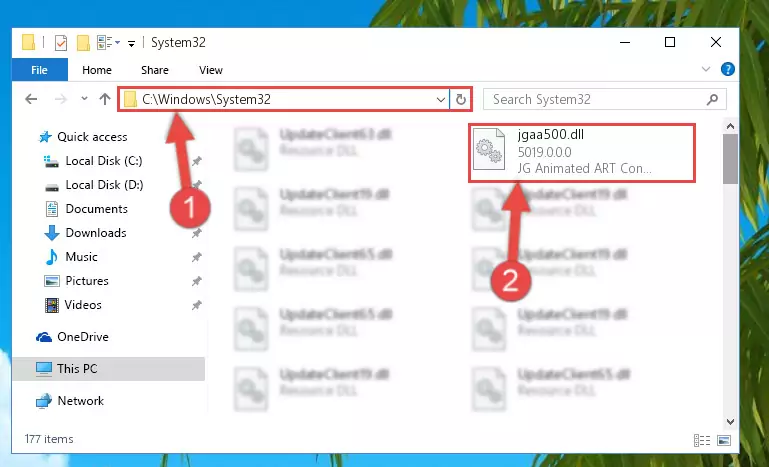The height and width of the screenshot is (467, 769).
Task: Select This PC in the navigation pane
Action: [x=77, y=369]
